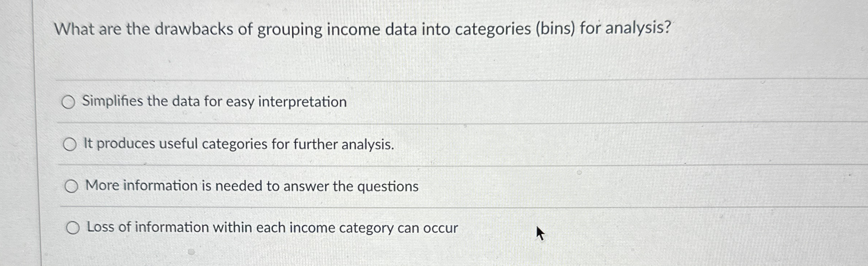Select the radio button for 'Loss of information within each income category can occur'
This screenshot has width=868, height=266.
(74, 228)
